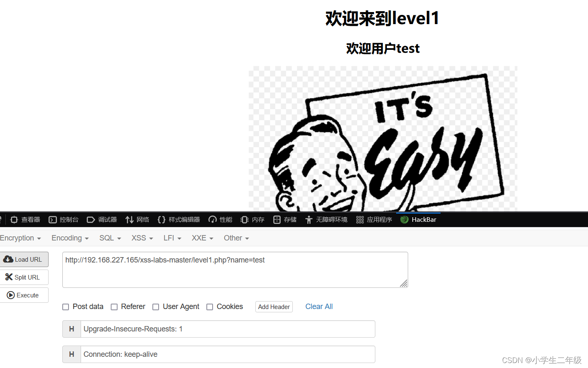The image size is (588, 368).
Task: Click the 欢迎用户test subheading
Action: tap(383, 49)
